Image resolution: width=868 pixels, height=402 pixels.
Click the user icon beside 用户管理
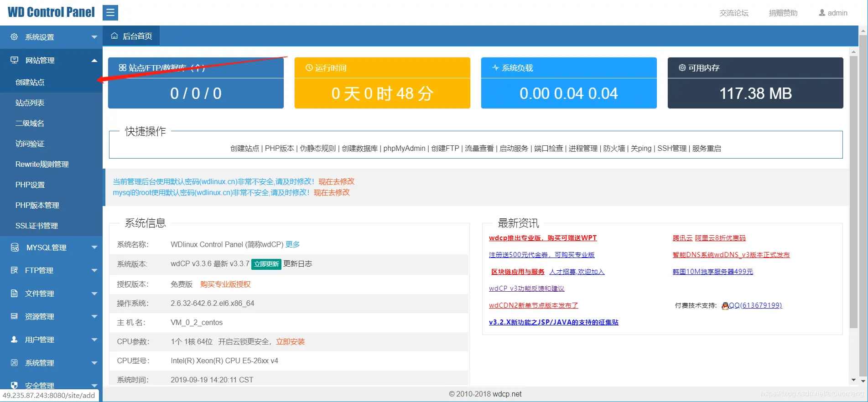tap(14, 340)
